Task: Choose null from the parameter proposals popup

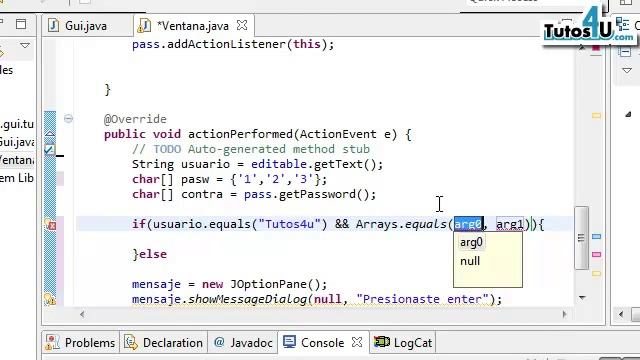Action: pyautogui.click(x=470, y=261)
